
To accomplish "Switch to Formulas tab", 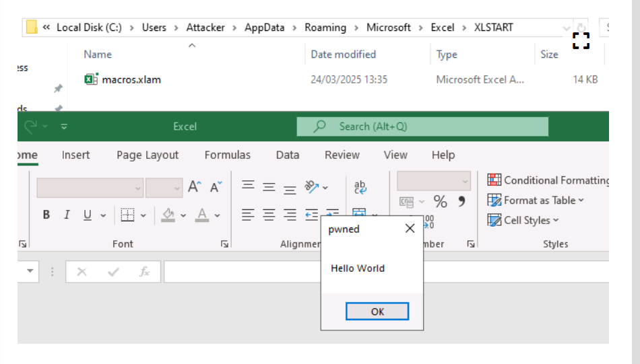I will pyautogui.click(x=227, y=155).
